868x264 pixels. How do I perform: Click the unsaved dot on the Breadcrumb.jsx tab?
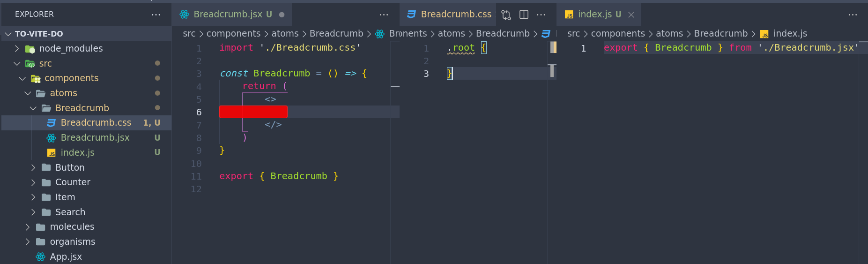click(282, 15)
